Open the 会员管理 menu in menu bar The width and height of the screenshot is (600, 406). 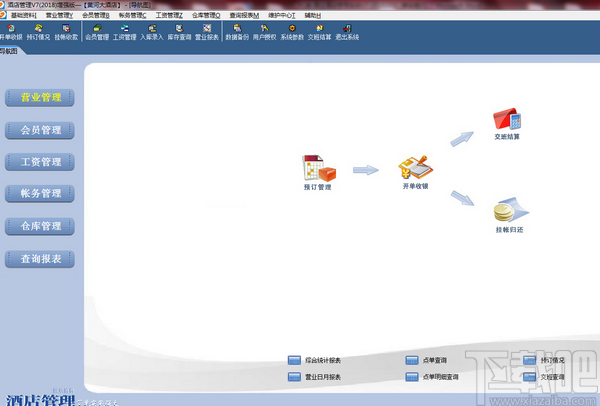click(96, 15)
